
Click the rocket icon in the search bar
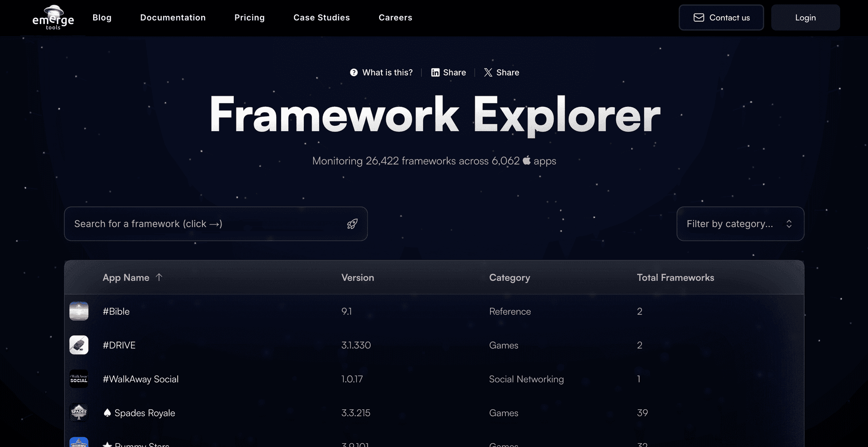(x=352, y=223)
